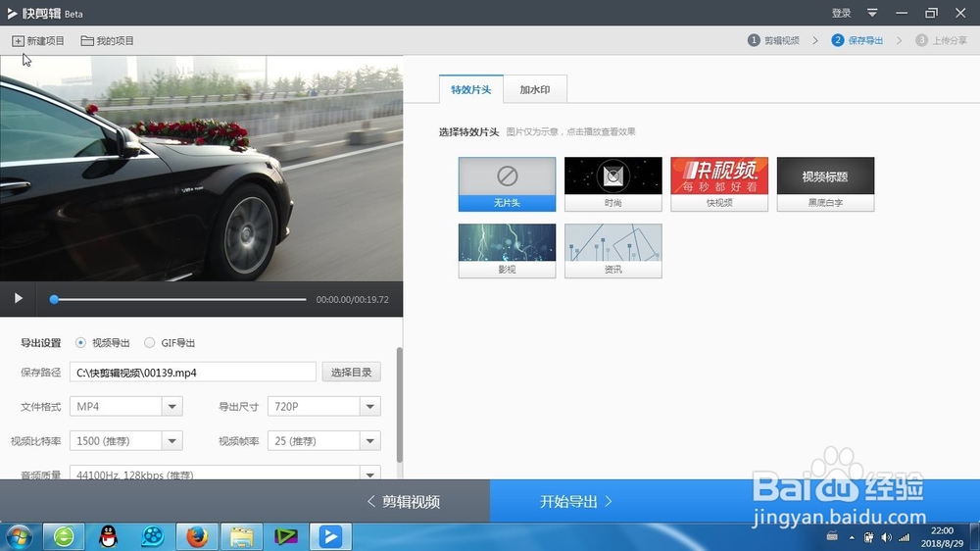
Task: Open the file explorer taskbar icon
Action: click(241, 536)
